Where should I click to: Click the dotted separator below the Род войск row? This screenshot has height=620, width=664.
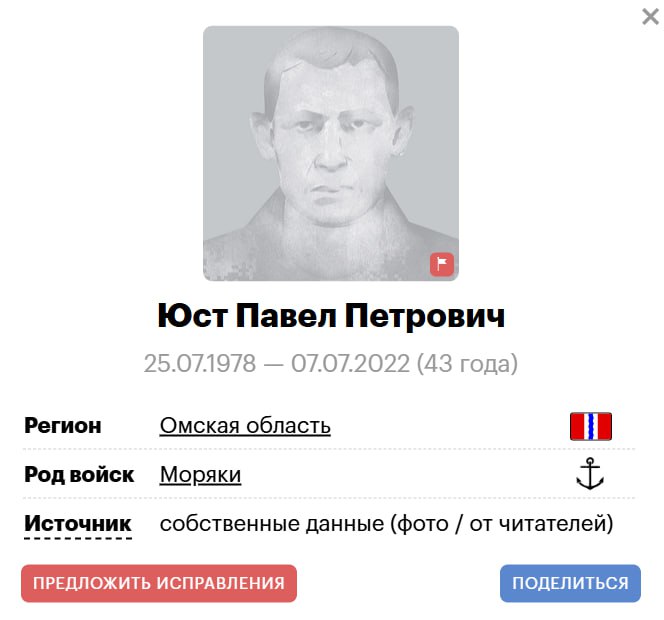click(x=329, y=498)
